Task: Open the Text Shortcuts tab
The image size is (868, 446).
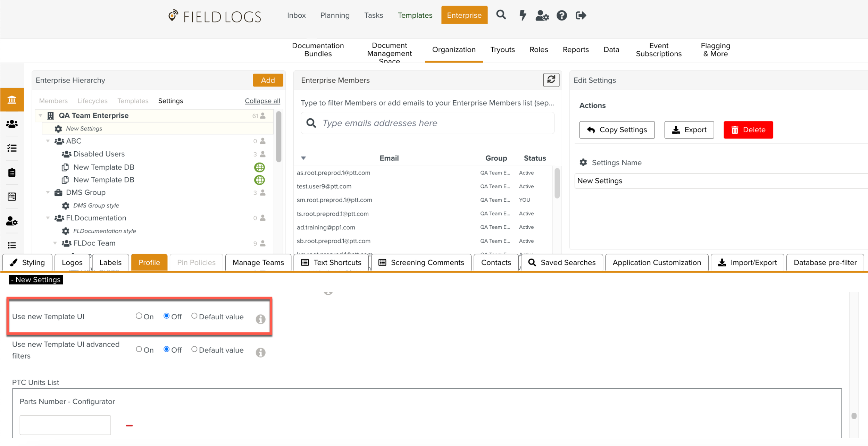Action: point(331,263)
